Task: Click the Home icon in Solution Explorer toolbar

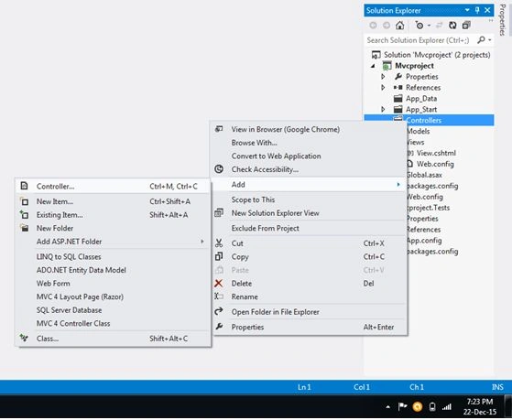Action: click(x=400, y=25)
